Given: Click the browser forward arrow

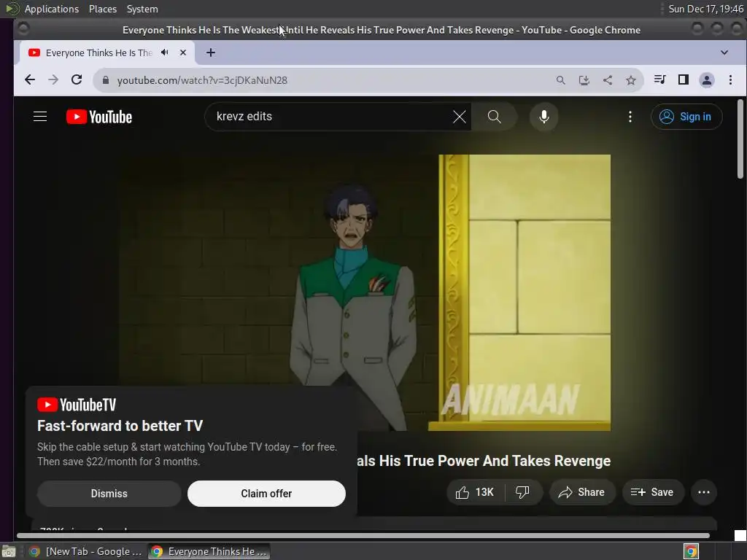Looking at the screenshot, I should (53, 80).
